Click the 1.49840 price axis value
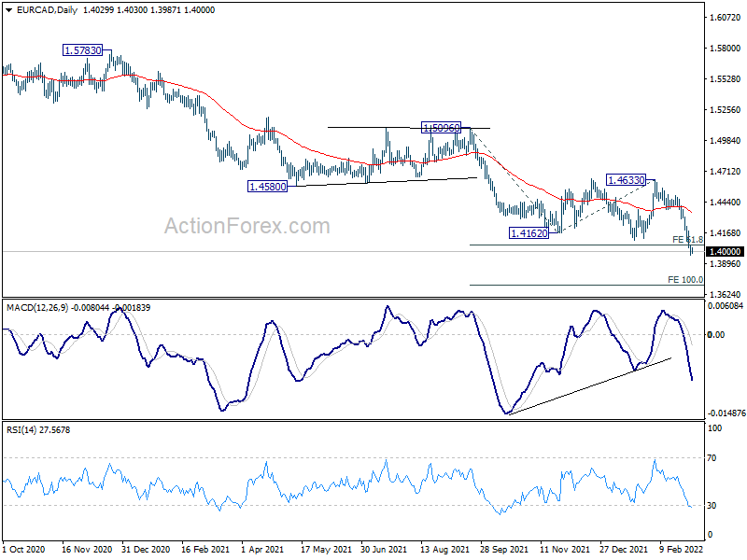 (726, 141)
